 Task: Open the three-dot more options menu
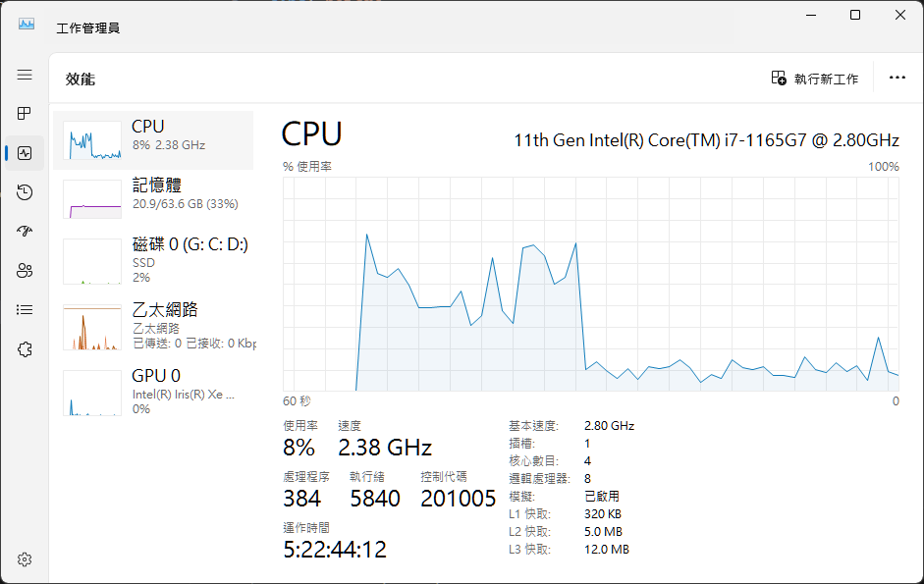click(897, 78)
